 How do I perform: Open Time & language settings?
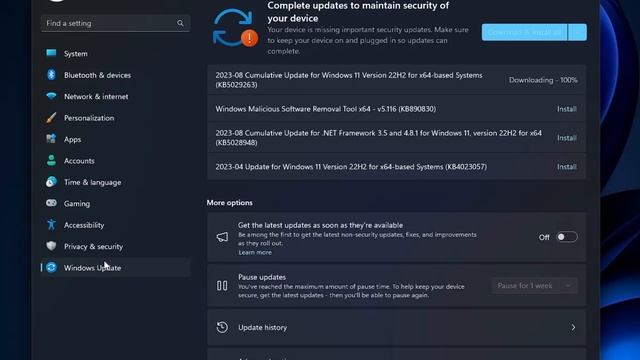(116, 182)
